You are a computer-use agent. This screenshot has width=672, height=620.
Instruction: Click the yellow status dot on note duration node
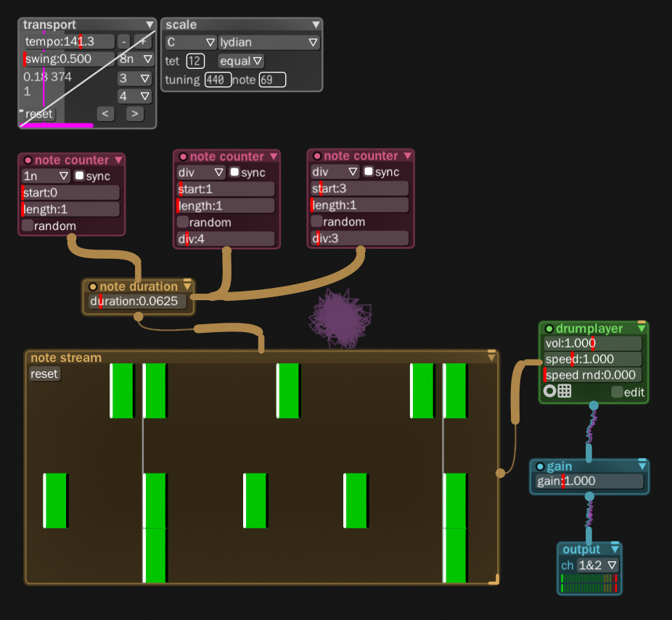93,286
